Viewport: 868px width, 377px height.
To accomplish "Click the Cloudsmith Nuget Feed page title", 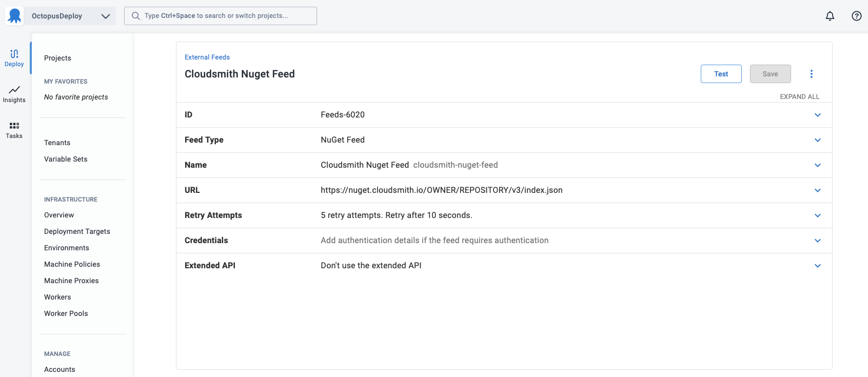I will [x=240, y=74].
